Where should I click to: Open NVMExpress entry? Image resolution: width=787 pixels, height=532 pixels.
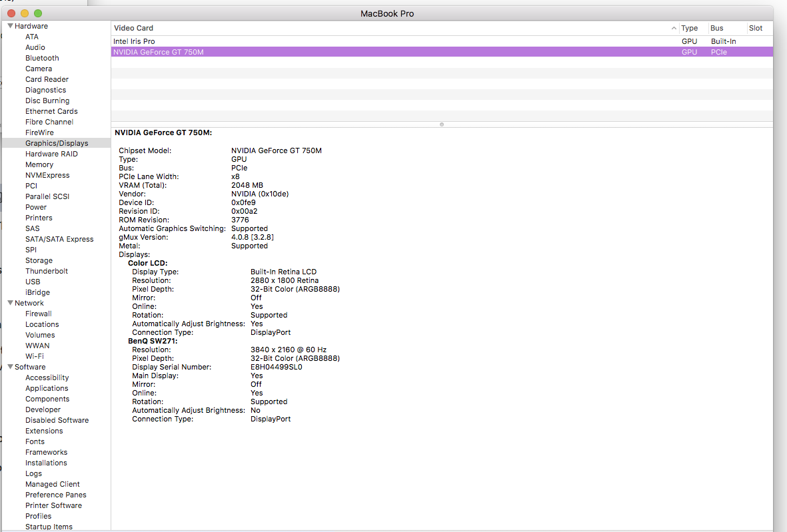pyautogui.click(x=47, y=175)
